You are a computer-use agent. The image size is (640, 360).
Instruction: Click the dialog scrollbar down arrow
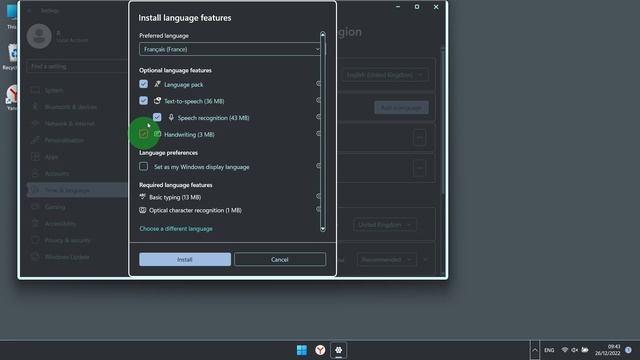pos(322,229)
